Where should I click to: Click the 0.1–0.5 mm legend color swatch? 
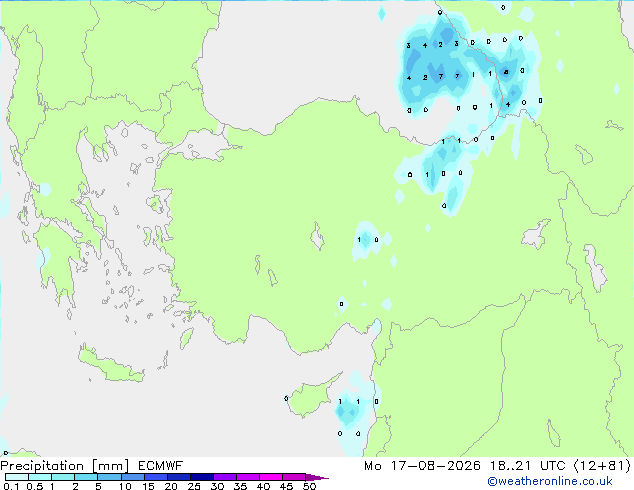pos(17,477)
